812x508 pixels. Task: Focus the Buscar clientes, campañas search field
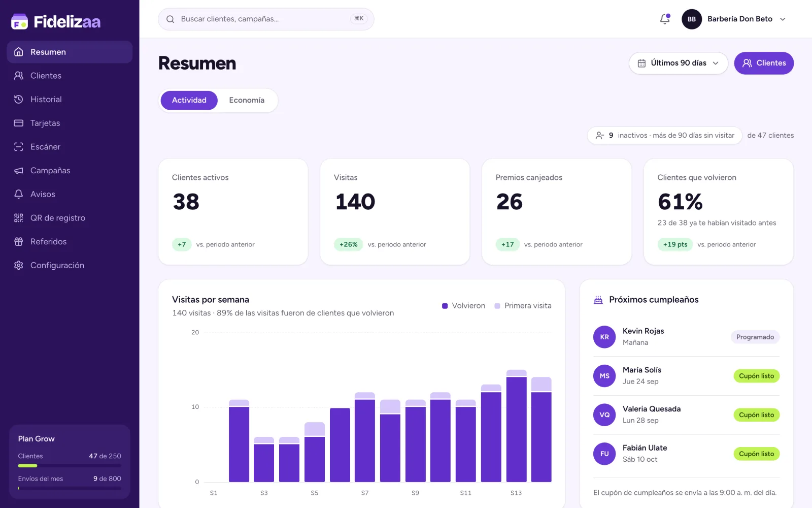pyautogui.click(x=266, y=19)
